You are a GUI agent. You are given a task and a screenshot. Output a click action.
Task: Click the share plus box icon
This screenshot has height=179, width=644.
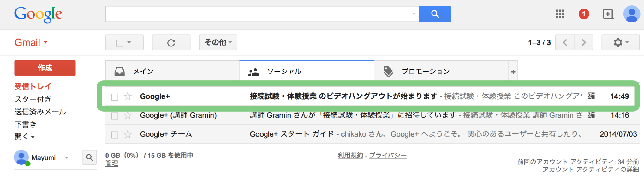pyautogui.click(x=608, y=14)
